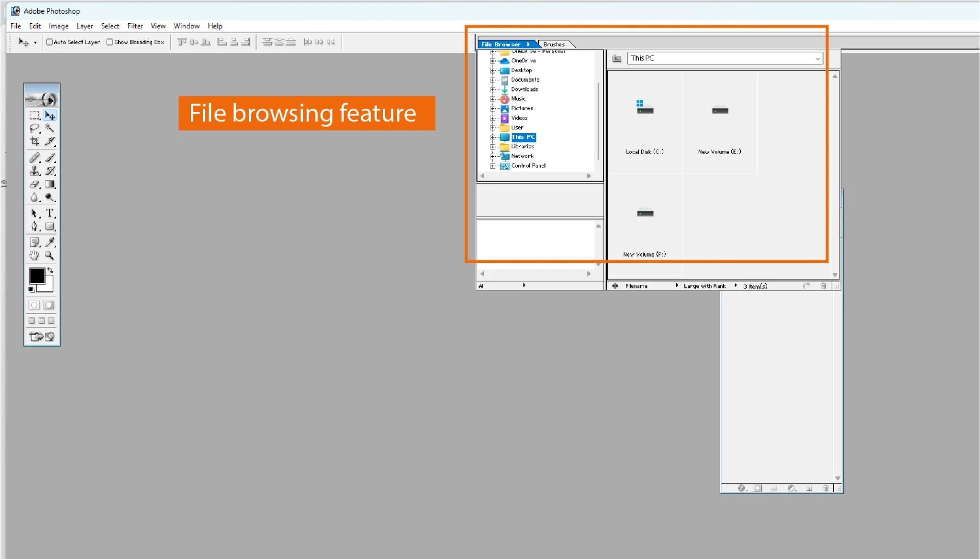Image resolution: width=980 pixels, height=559 pixels.
Task: Select the New Volume (F:) thumbnail
Action: tap(645, 225)
